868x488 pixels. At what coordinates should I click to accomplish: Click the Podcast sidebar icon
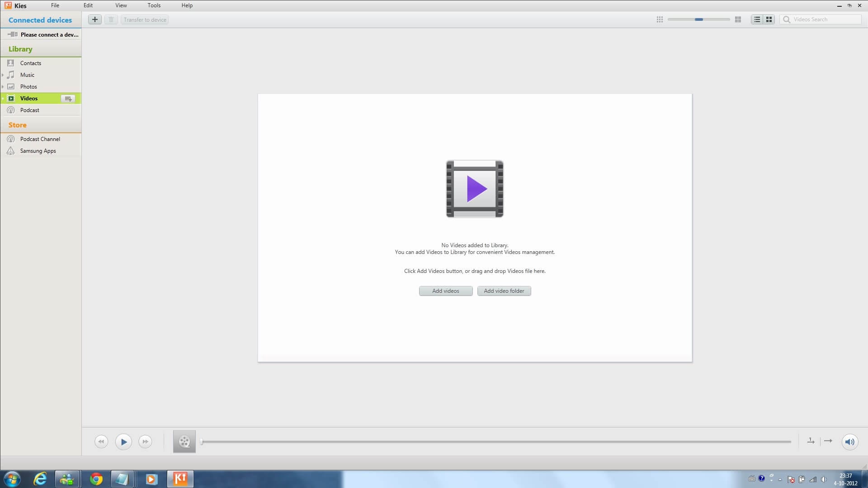11,110
